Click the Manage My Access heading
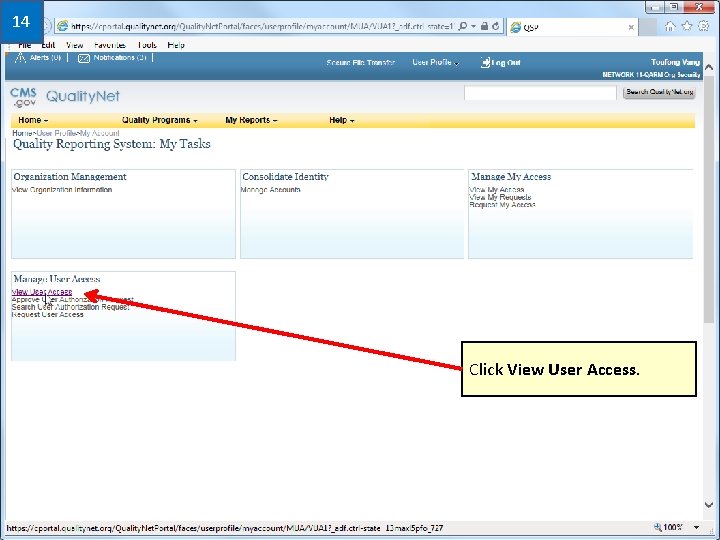720x540 pixels. click(511, 177)
